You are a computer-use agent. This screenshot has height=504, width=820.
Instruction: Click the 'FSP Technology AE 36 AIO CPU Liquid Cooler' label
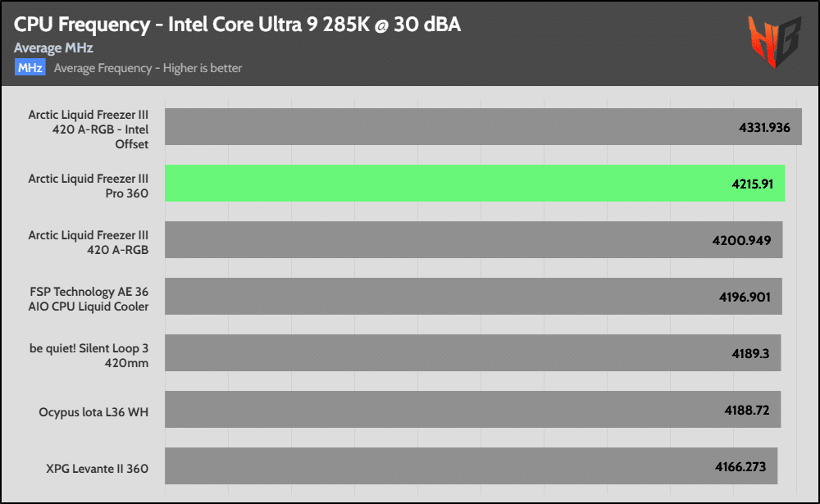(89, 298)
